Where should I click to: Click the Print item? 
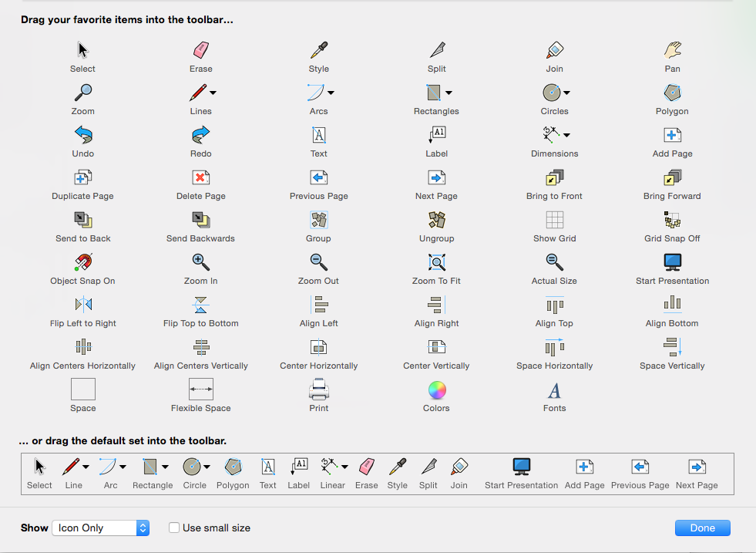(318, 389)
